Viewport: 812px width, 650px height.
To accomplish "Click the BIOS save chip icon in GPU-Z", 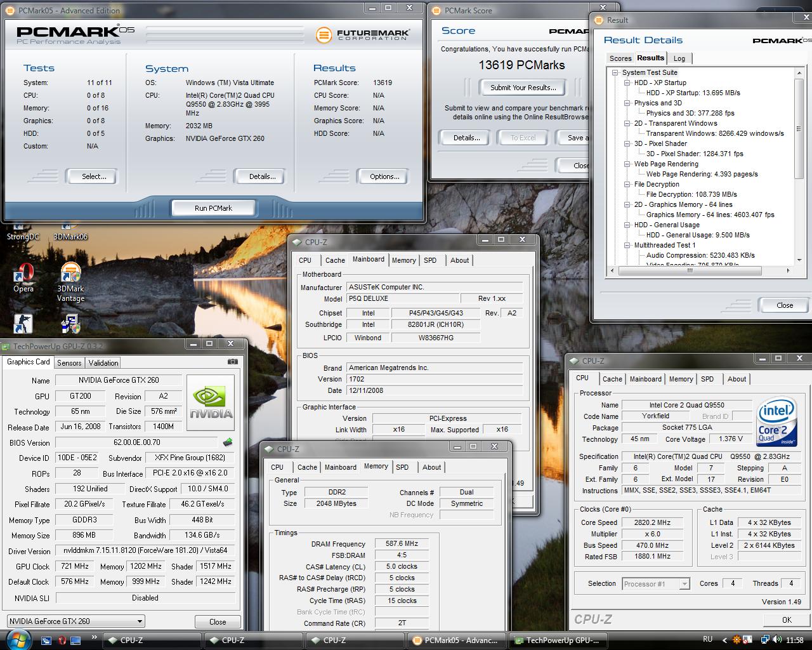I will click(228, 442).
